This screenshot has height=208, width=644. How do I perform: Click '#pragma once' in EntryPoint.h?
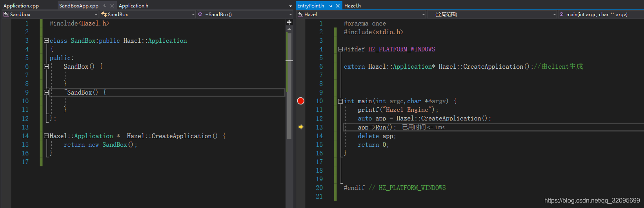click(x=365, y=23)
